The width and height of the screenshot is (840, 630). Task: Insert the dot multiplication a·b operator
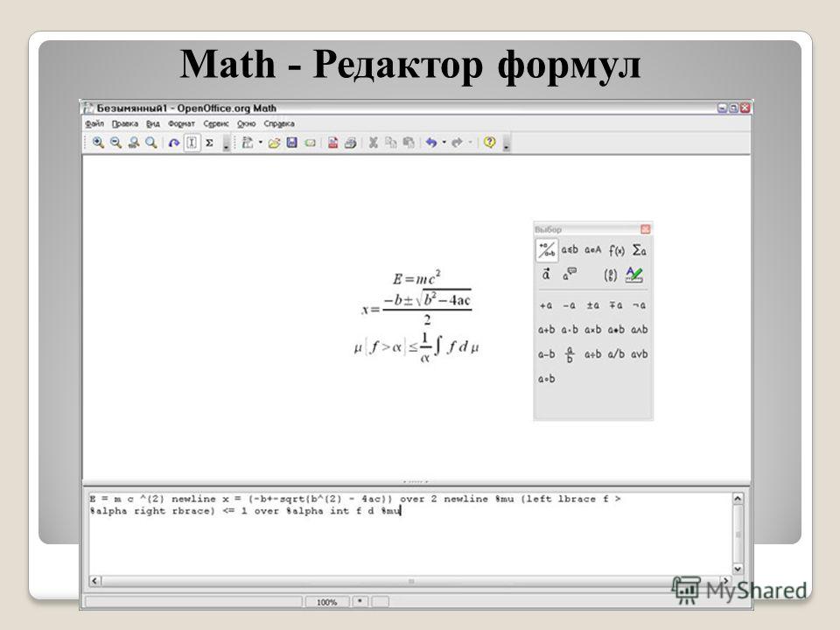pyautogui.click(x=570, y=330)
